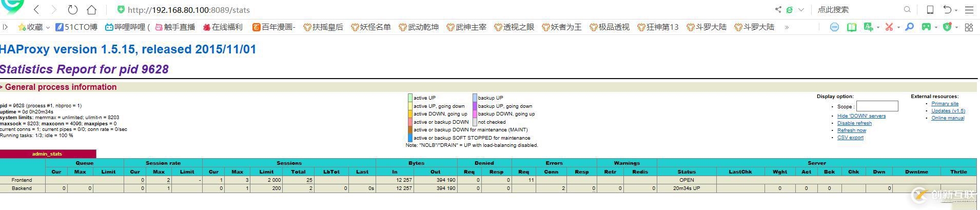This screenshot has width=980, height=210.
Task: Toggle the sidebar expand icon left of bookmarks
Action: [5, 27]
